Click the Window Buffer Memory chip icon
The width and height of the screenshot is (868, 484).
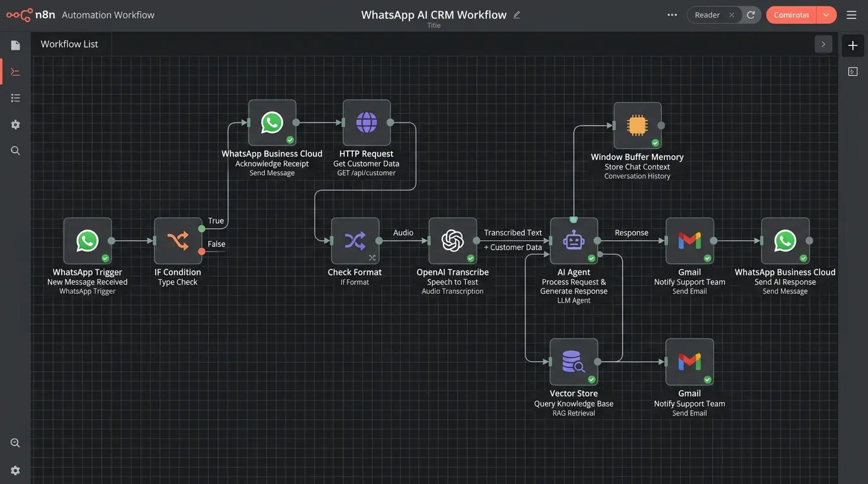638,125
